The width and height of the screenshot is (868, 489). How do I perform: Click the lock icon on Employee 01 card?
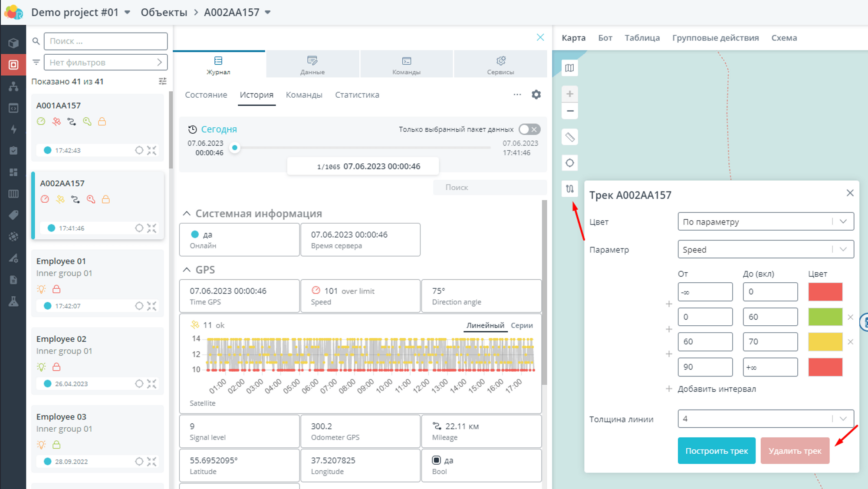coord(56,289)
